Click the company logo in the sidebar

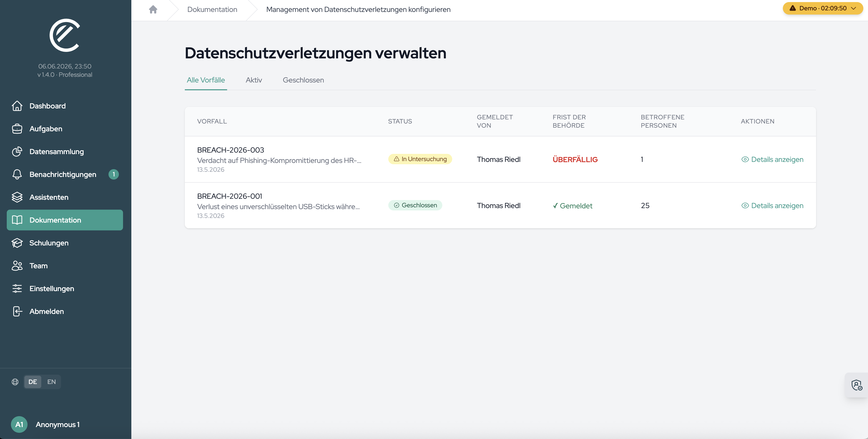[x=65, y=35]
